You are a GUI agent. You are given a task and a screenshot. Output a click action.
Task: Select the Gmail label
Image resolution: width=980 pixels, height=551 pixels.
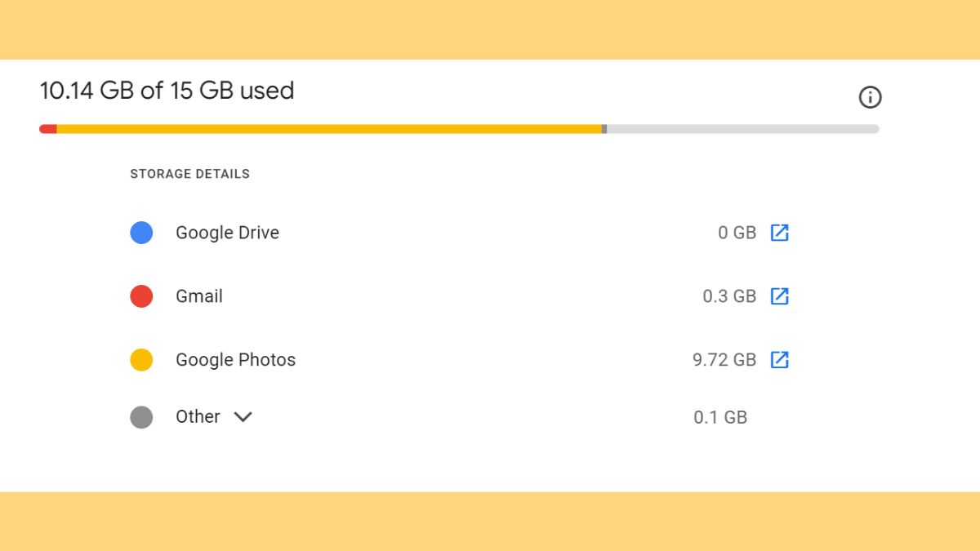click(199, 296)
